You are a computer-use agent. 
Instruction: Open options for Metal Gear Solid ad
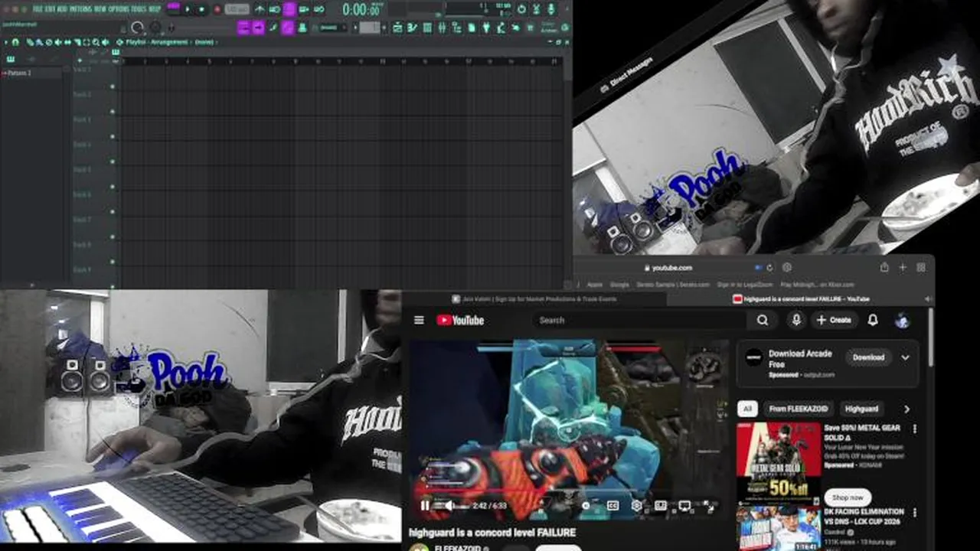tap(914, 429)
